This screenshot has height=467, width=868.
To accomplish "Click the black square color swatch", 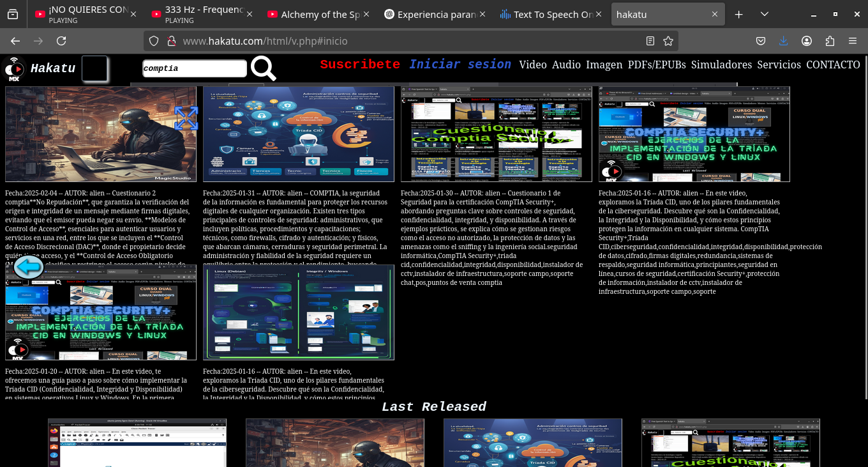I will (x=94, y=68).
